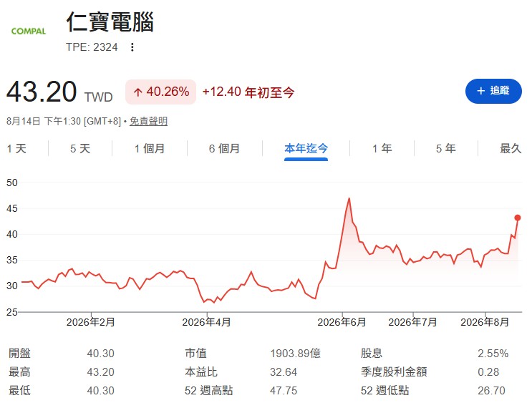Switch to the 6 個月 tab
This screenshot has height=413, width=532.
(x=224, y=148)
